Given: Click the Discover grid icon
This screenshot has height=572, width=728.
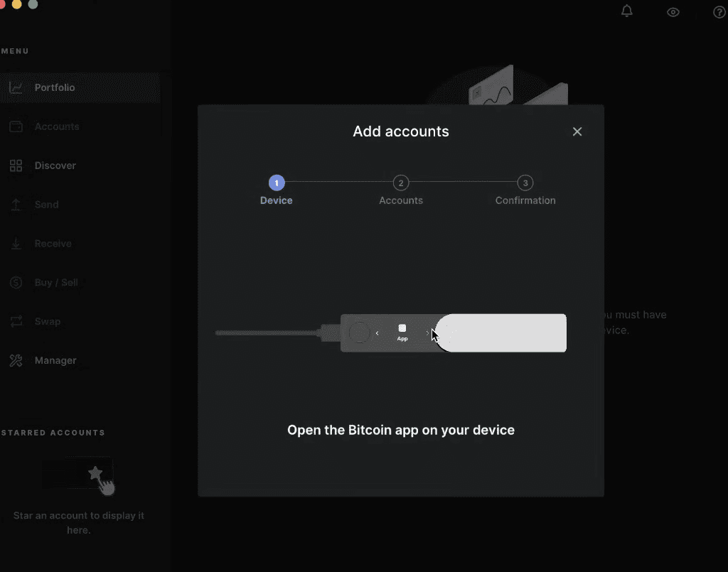Looking at the screenshot, I should [16, 166].
